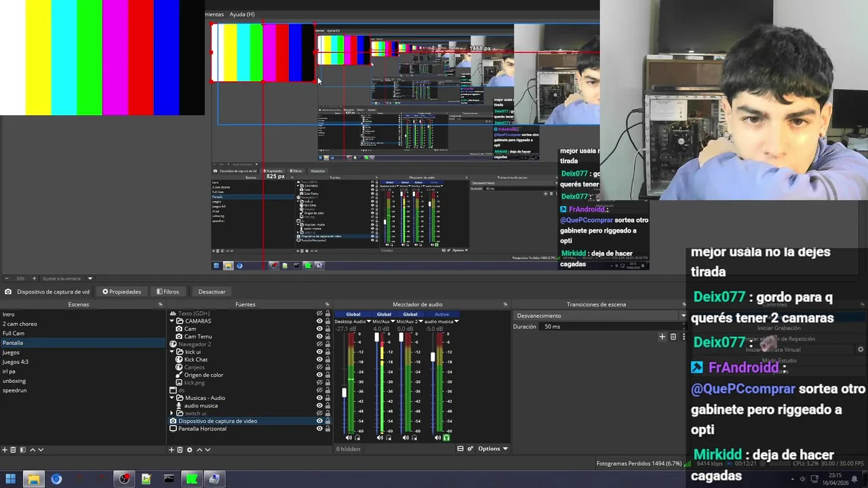Open source properties gear in Fuentes toolbar
868x488 pixels.
[190, 450]
